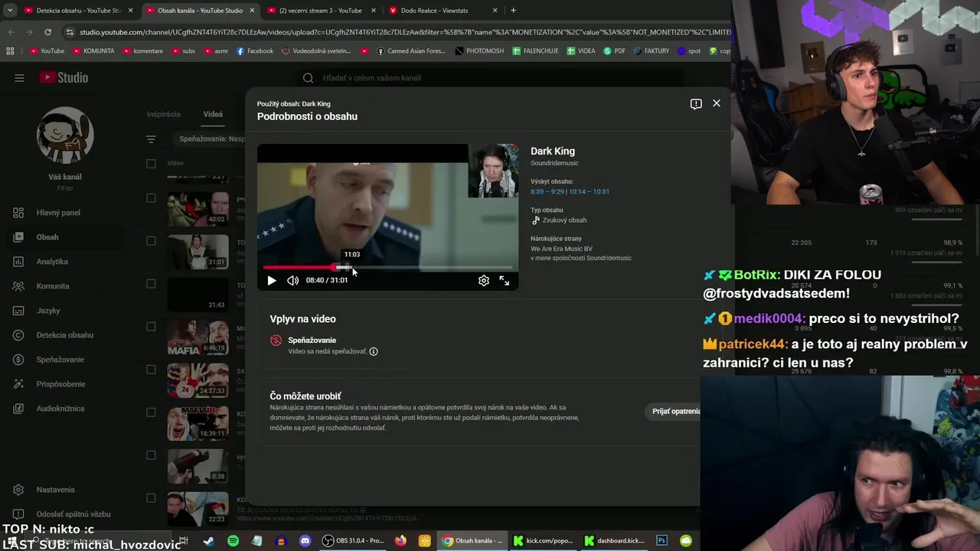Screen dimensions: 980x551
Task: Tick the select-all checkbox in Video header
Action: point(151,163)
